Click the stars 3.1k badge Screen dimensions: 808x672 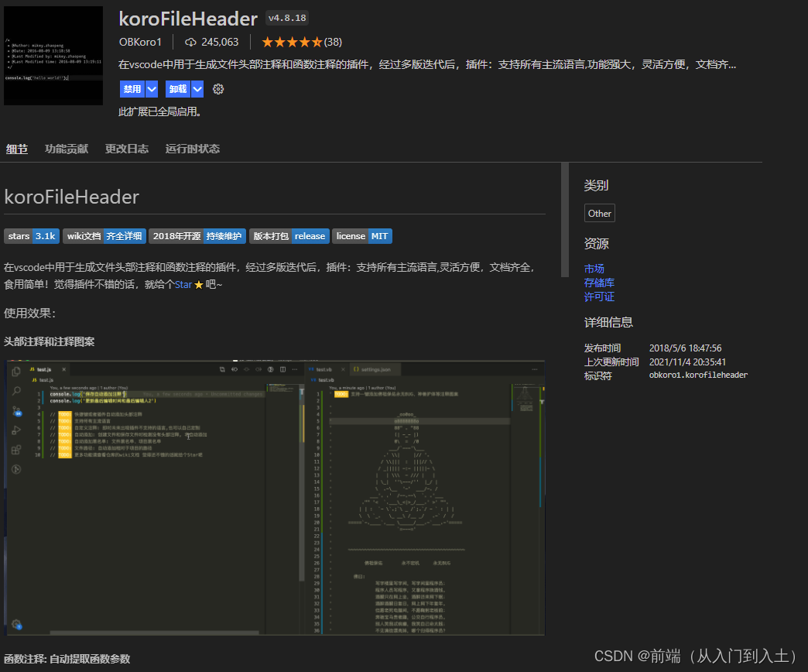(x=32, y=236)
